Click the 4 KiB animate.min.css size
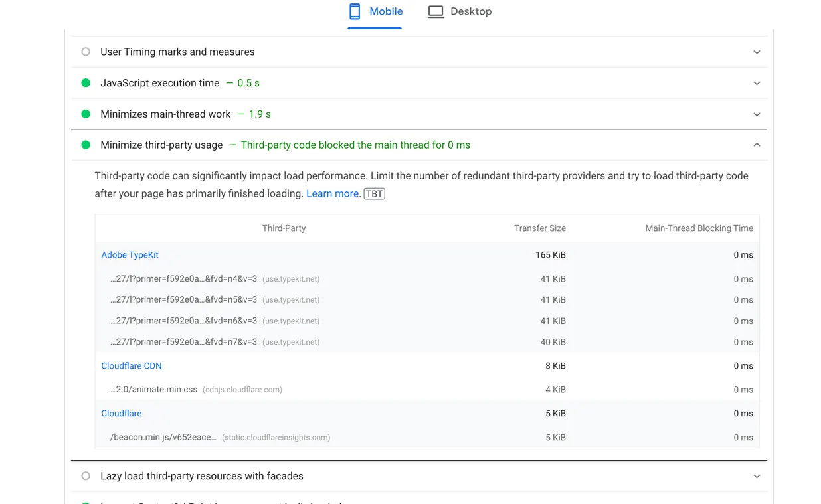The width and height of the screenshot is (821, 504). [556, 390]
